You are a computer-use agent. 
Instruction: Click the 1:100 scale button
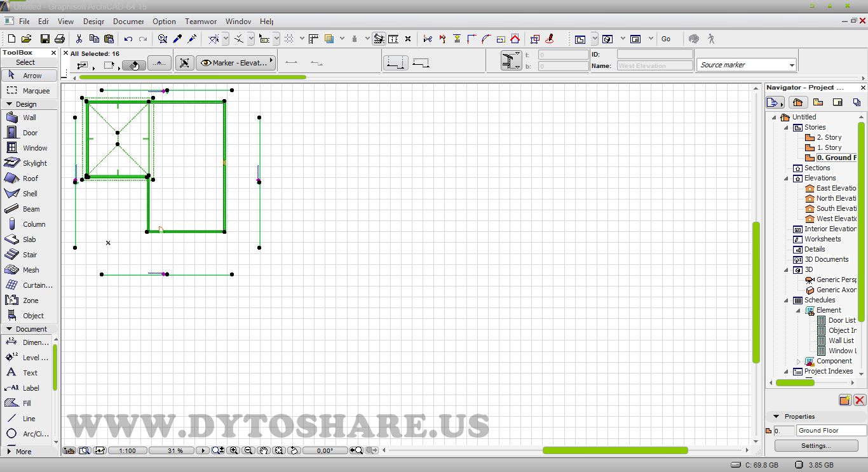pyautogui.click(x=127, y=450)
